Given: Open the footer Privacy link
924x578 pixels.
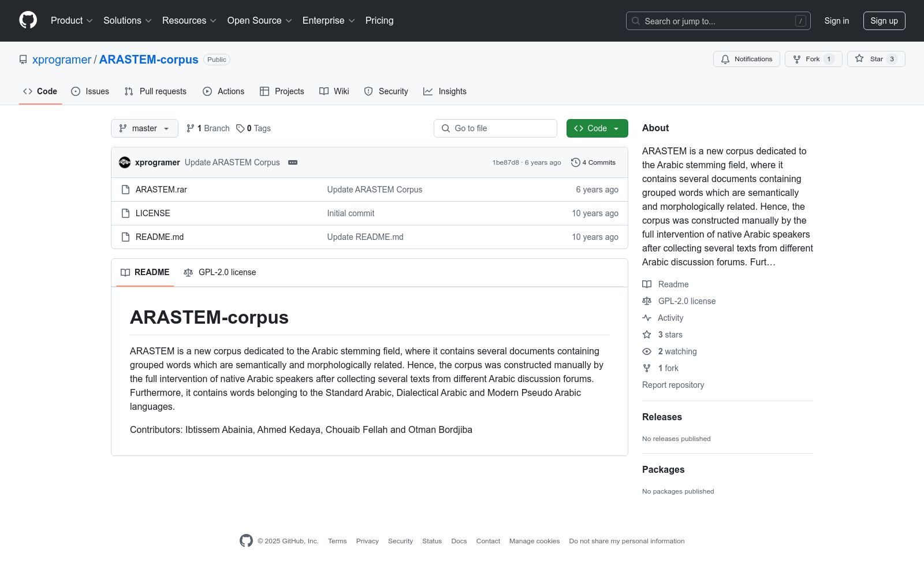Looking at the screenshot, I should tap(367, 541).
